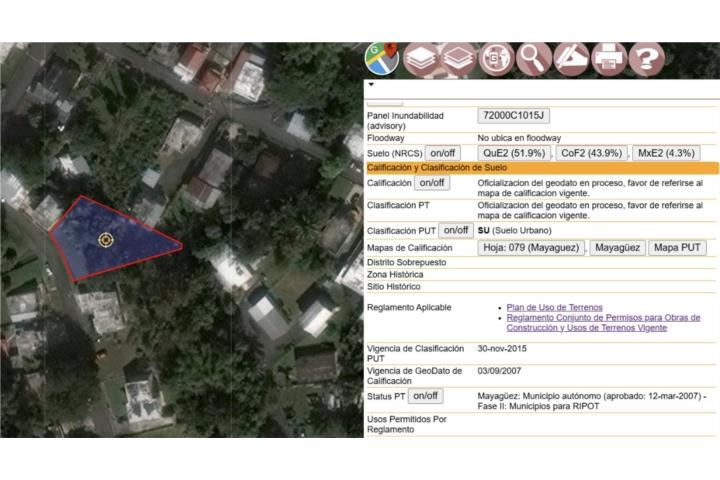Click the second stacked layers icon
Screen dimensions: 720x480
(459, 59)
